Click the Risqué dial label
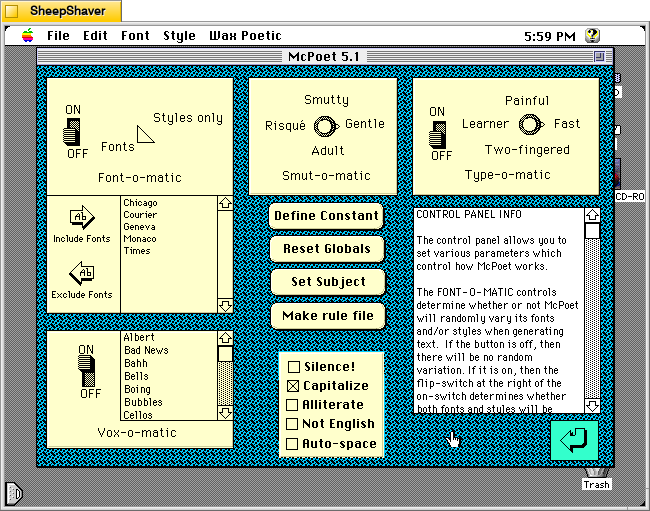 (x=285, y=125)
